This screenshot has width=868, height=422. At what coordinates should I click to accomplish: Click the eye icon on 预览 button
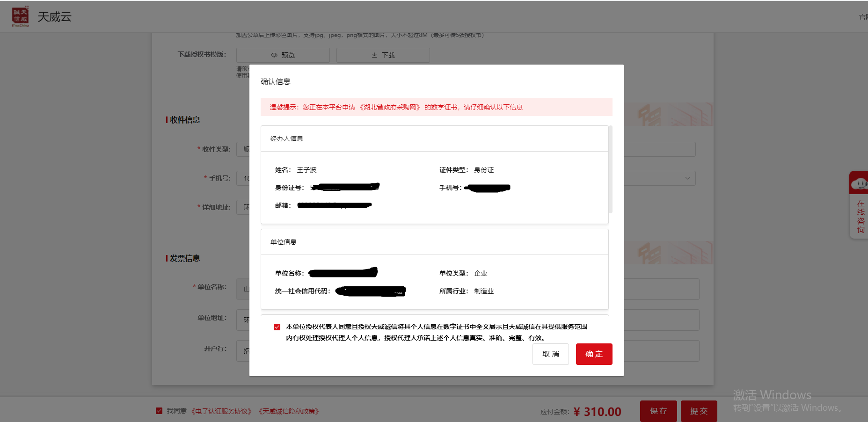coord(274,55)
